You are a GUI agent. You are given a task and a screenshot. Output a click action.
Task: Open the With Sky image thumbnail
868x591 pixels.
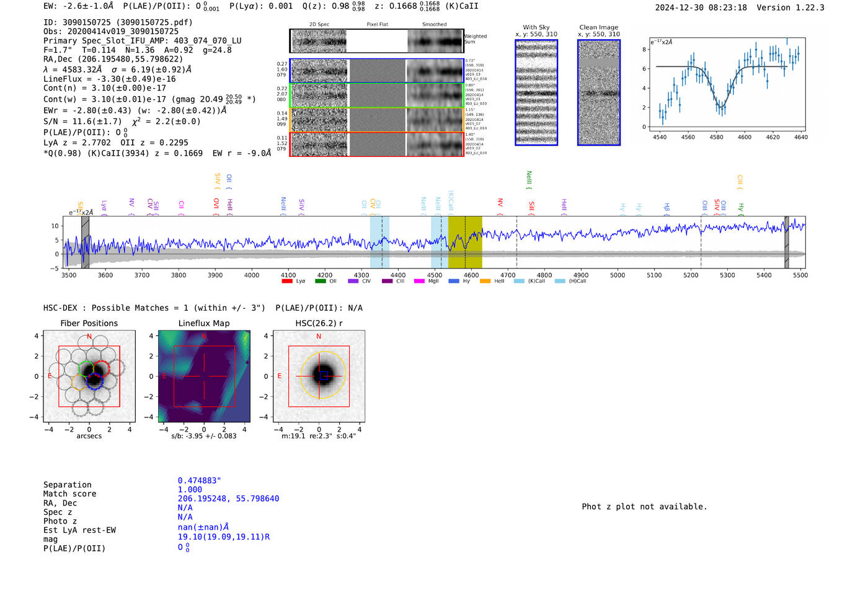coord(536,92)
